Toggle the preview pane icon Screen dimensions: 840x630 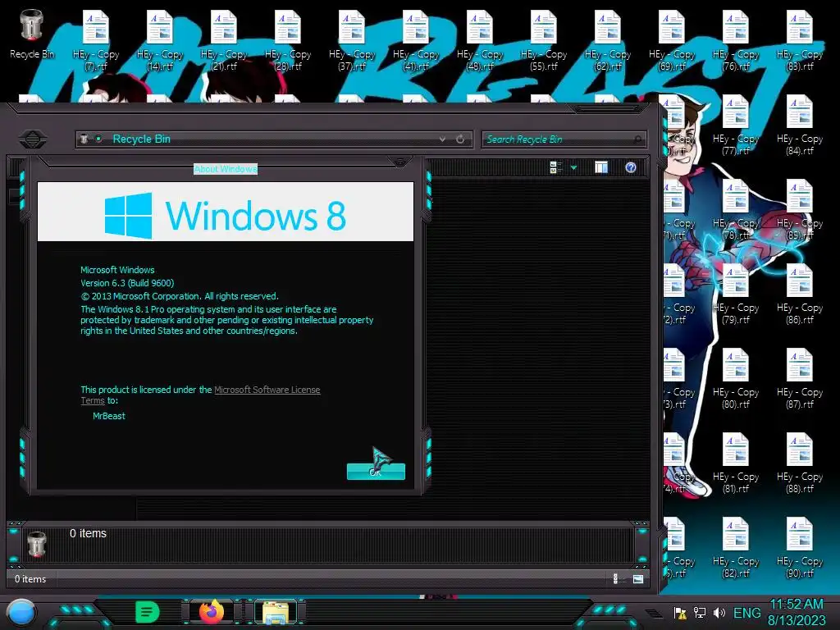(x=601, y=167)
